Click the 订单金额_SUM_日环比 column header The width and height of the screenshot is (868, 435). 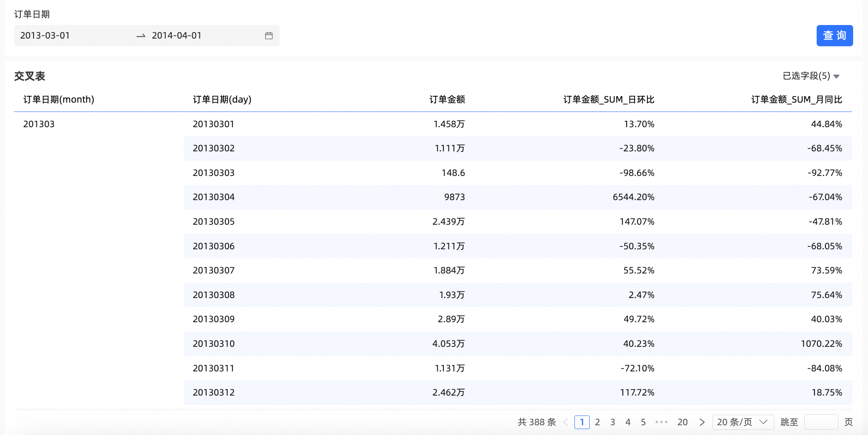(608, 100)
